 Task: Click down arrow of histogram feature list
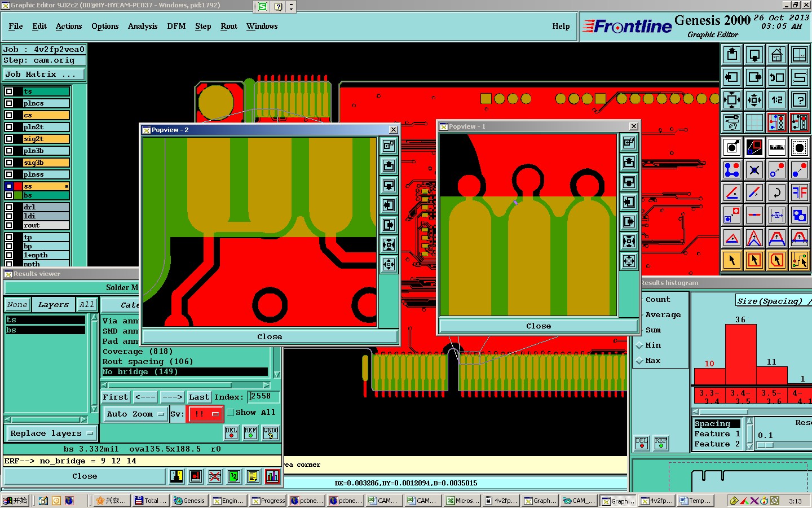point(749,446)
